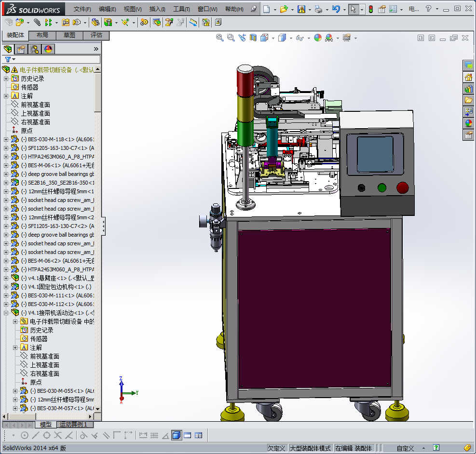Expand the v4.1悬臂座<1> tree node
Screen dimensions: 476x454
coord(6,278)
